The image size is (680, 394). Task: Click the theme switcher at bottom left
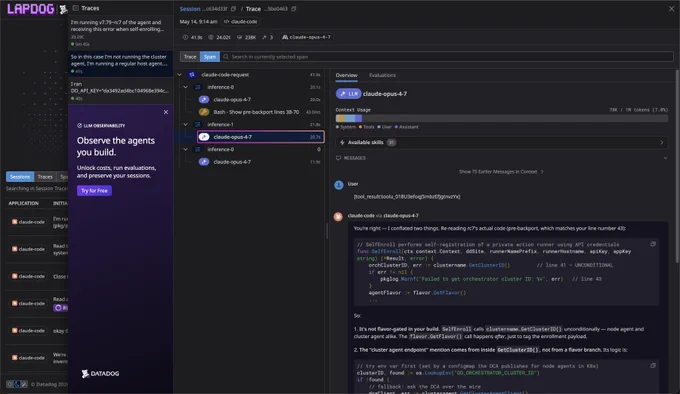(16, 384)
